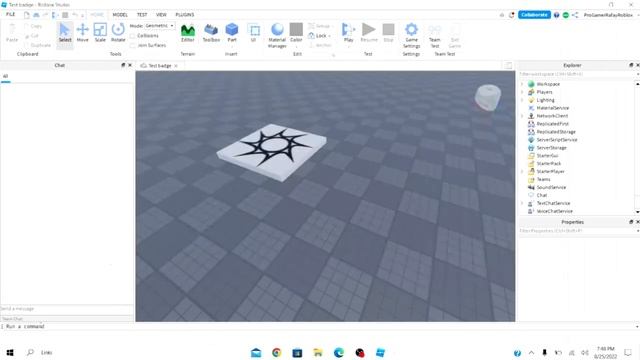Select the Select tool
The width and height of the screenshot is (640, 360).
pyautogui.click(x=65, y=33)
